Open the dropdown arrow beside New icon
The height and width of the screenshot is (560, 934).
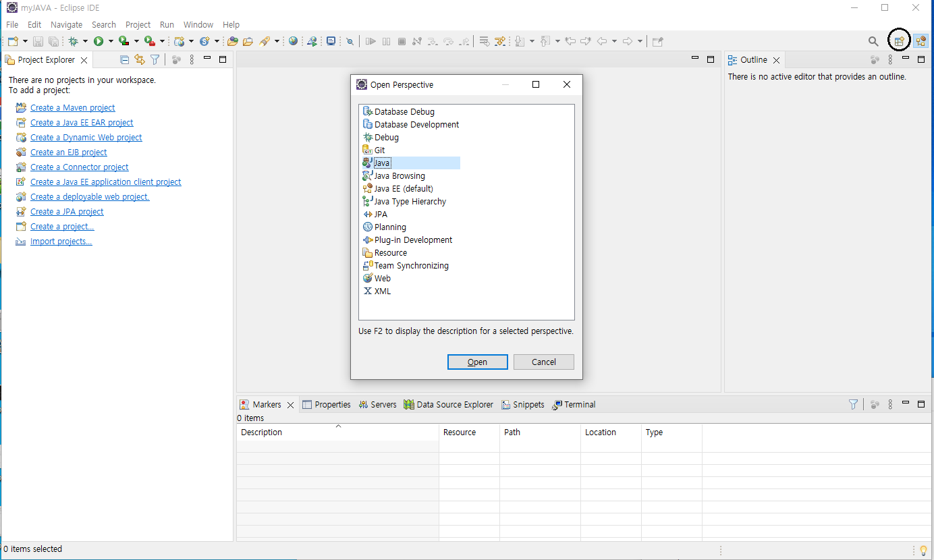[25, 41]
